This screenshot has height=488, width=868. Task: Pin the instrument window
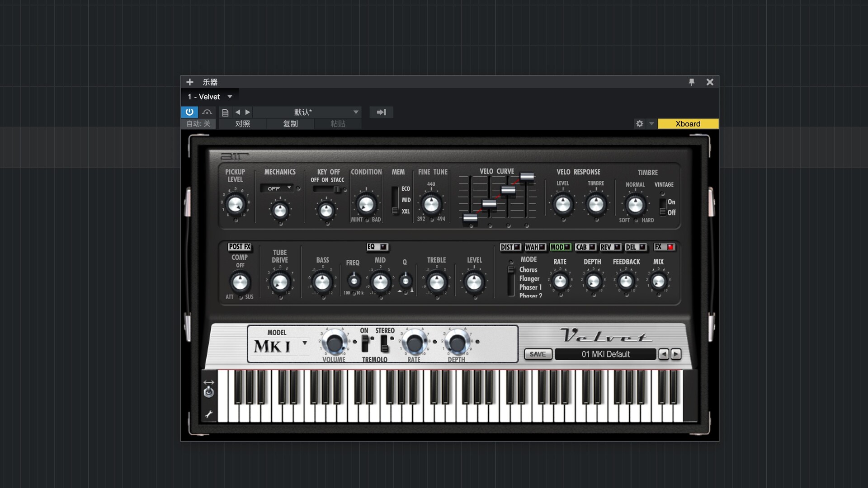691,82
